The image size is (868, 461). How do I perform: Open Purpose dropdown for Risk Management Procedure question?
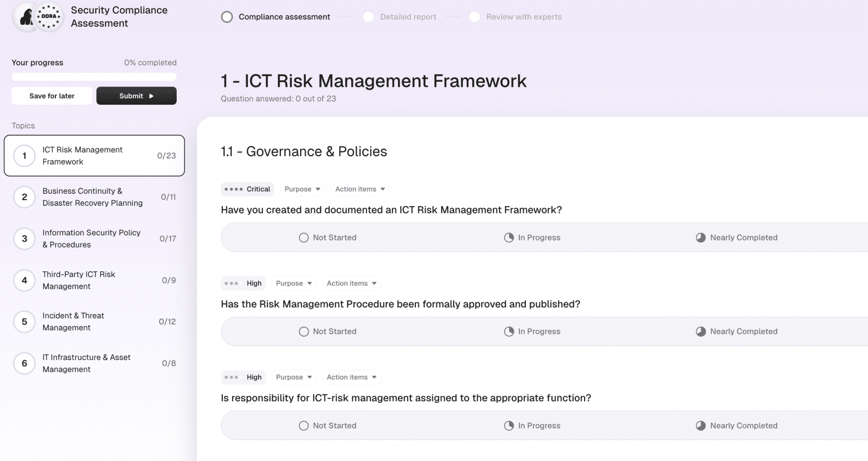coord(294,283)
